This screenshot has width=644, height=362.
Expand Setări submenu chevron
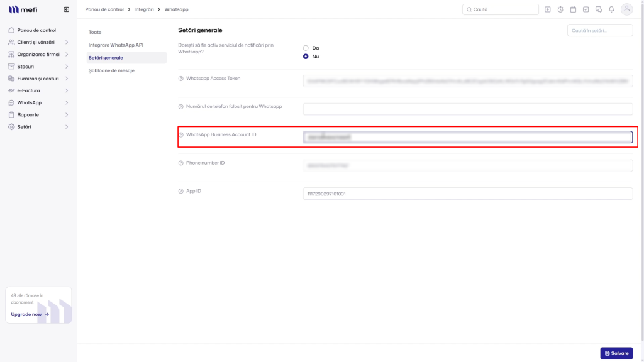click(67, 127)
